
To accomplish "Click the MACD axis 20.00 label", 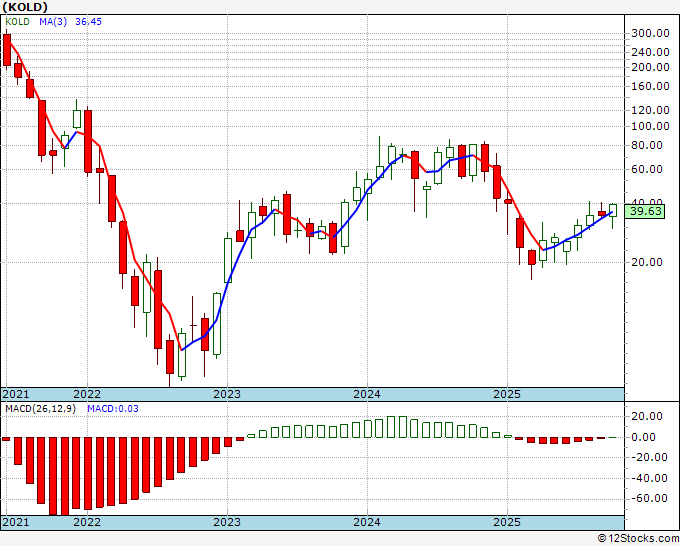I will (x=647, y=416).
